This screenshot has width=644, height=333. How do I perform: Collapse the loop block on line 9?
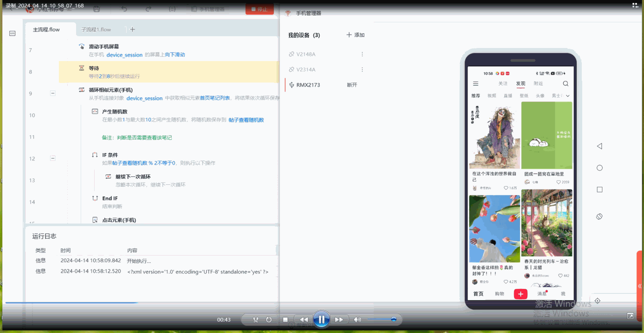[x=53, y=93]
